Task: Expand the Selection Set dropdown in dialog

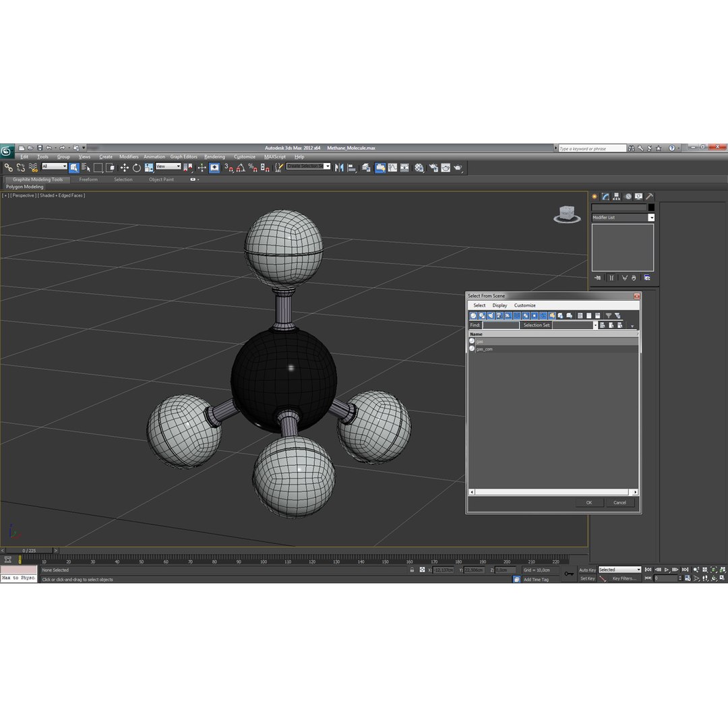Action: click(x=595, y=326)
